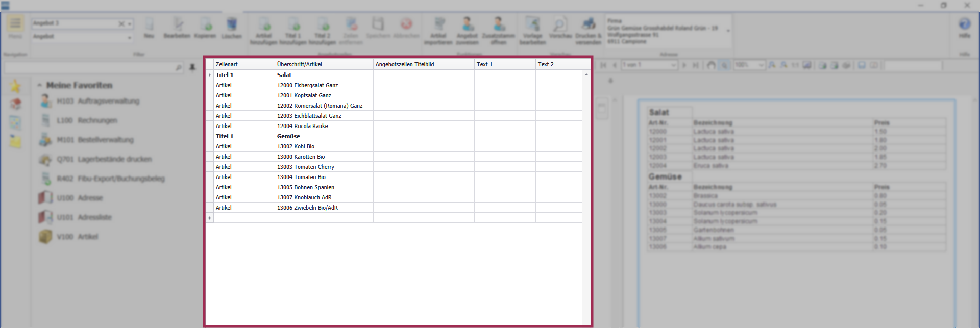Image resolution: width=980 pixels, height=328 pixels.
Task: Click the scroll-up arrow of table
Action: (x=586, y=74)
